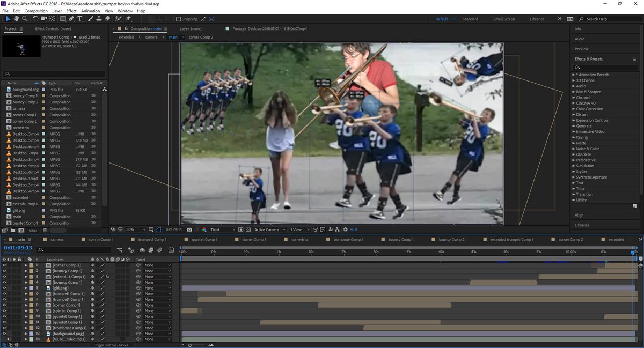Select the Horizontal Type tool
Image resolution: width=644 pixels, height=348 pixels.
click(80, 19)
